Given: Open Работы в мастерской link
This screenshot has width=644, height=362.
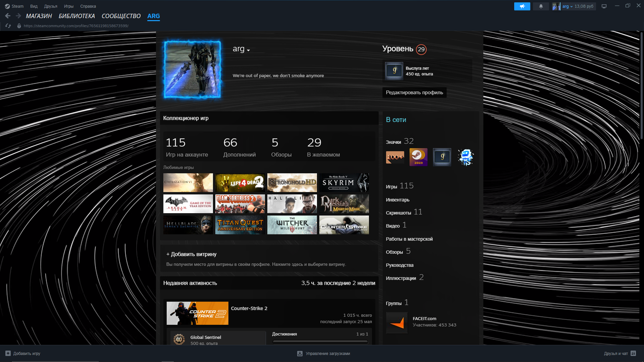Looking at the screenshot, I should (x=409, y=239).
